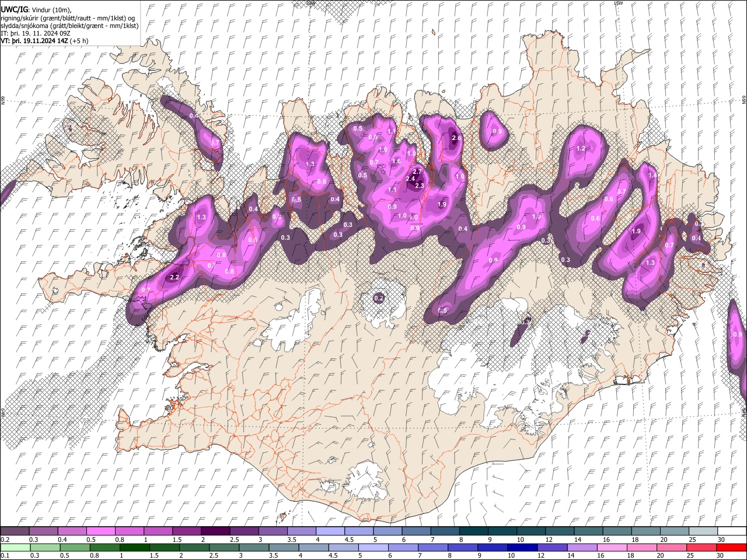Click the 'UWC/IG: Vindur (10m)' title text
Viewport: 747px width, 560px height.
coord(36,10)
